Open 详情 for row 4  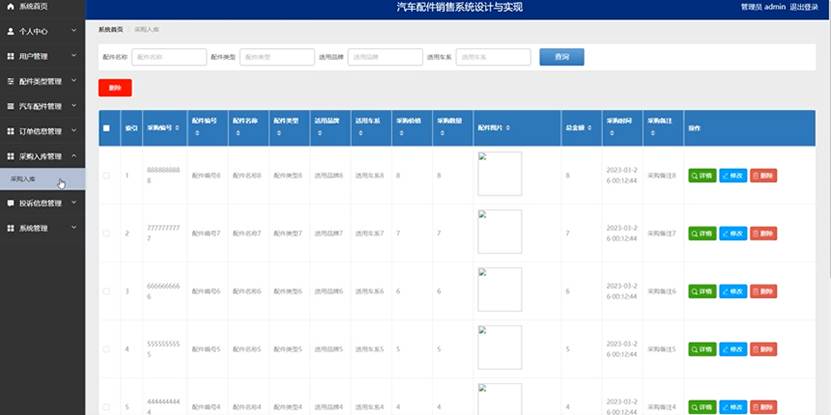tap(702, 349)
